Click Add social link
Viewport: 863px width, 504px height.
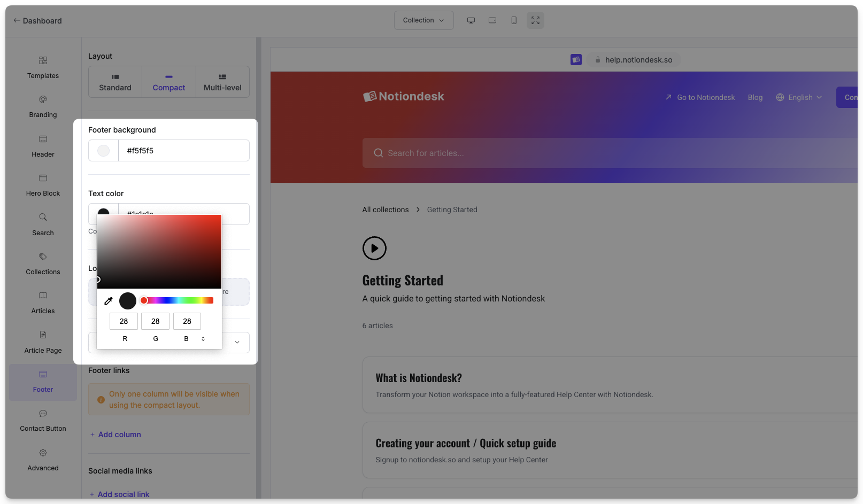tap(119, 494)
